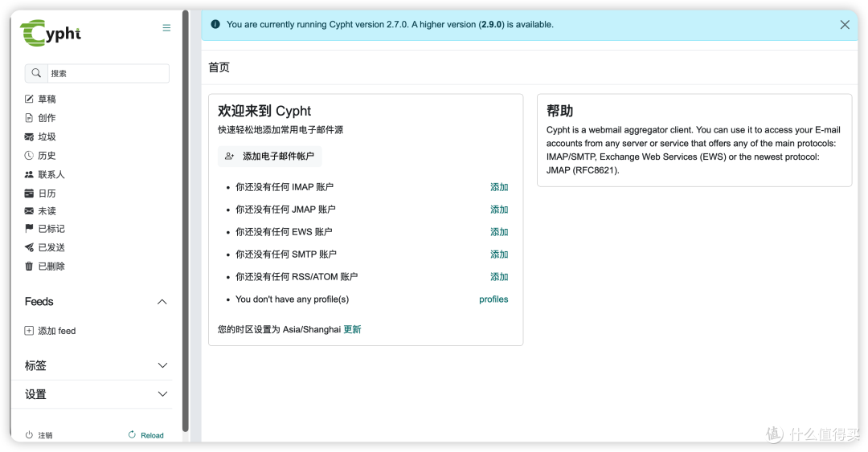Click 添加 next to IMAP 账户
The image size is (868, 452).
(x=499, y=187)
